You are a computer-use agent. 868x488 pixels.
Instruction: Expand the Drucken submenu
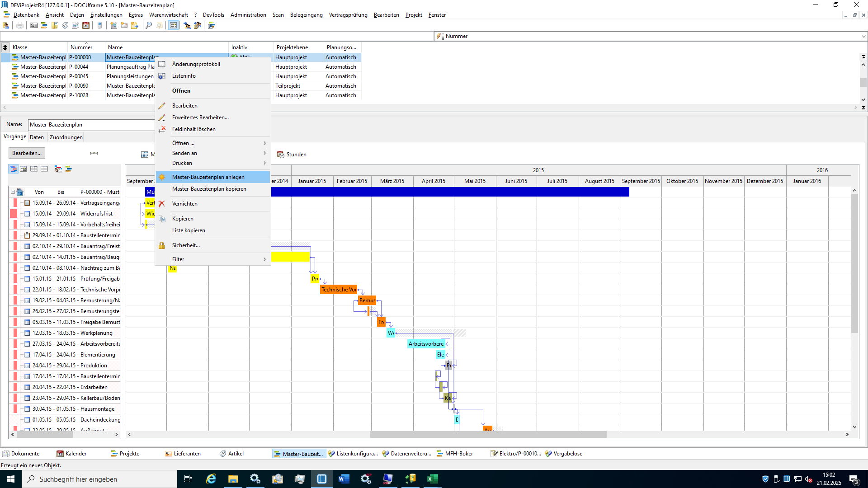(213, 163)
